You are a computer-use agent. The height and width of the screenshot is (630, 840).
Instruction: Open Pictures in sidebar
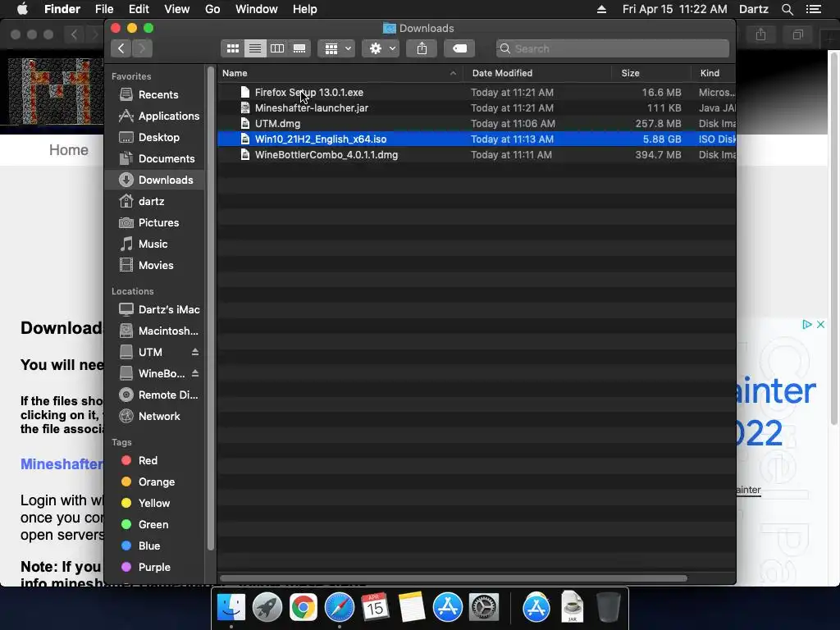pyautogui.click(x=154, y=223)
